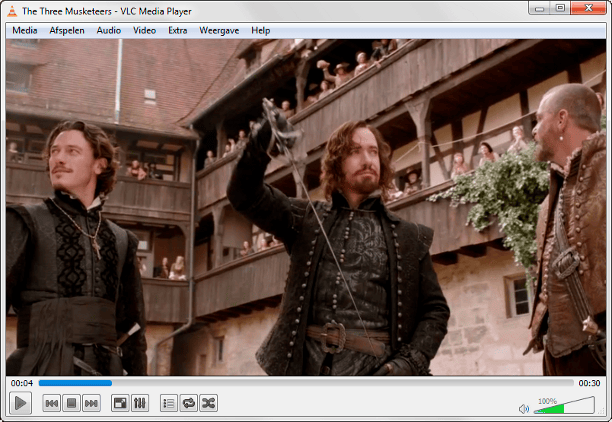Open the Help menu
612x422 pixels.
tap(260, 30)
